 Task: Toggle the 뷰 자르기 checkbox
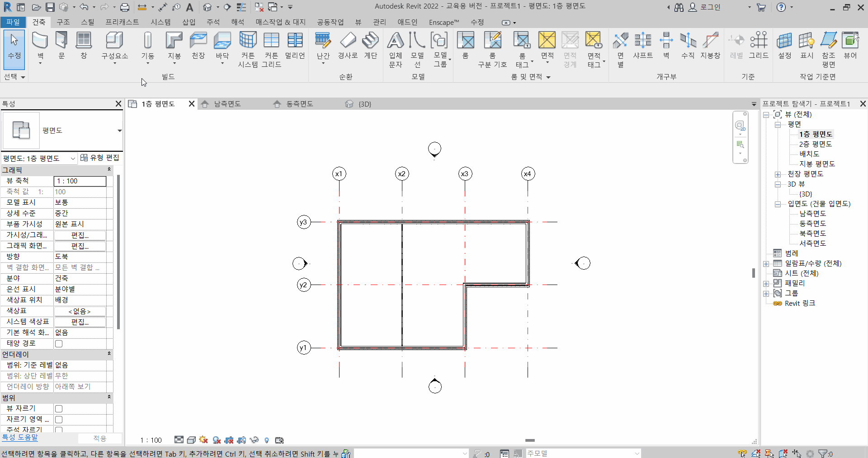(59, 409)
